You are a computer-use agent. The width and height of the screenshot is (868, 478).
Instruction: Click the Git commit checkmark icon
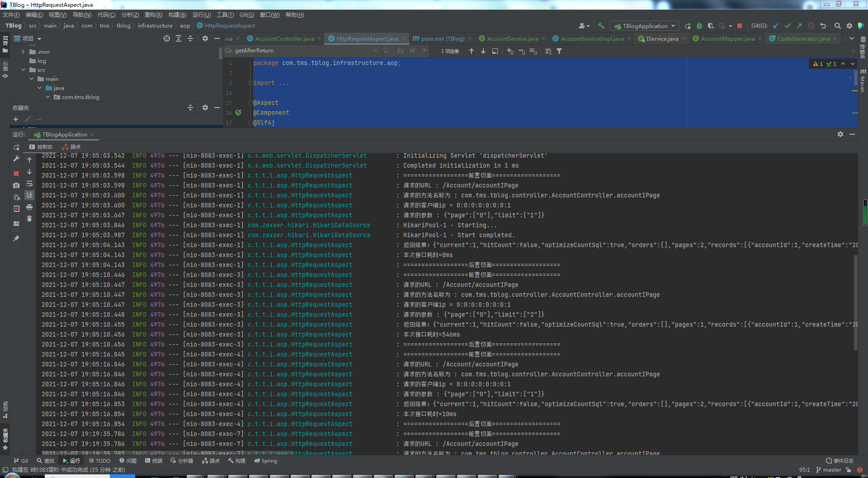point(788,26)
